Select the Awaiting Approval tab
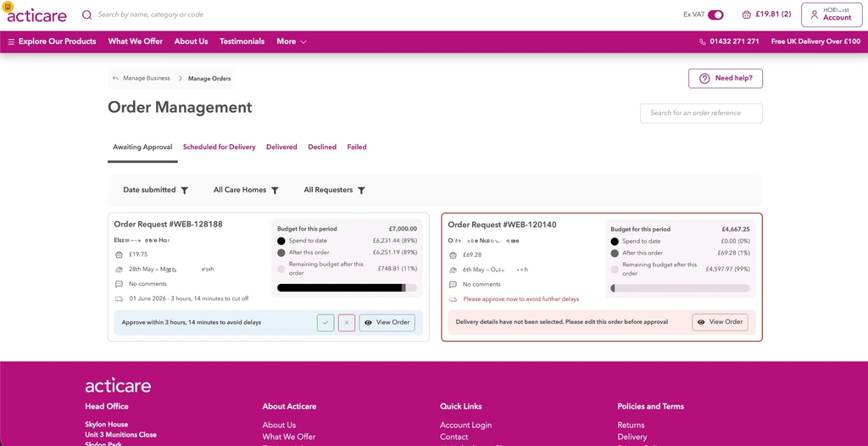 click(x=142, y=148)
